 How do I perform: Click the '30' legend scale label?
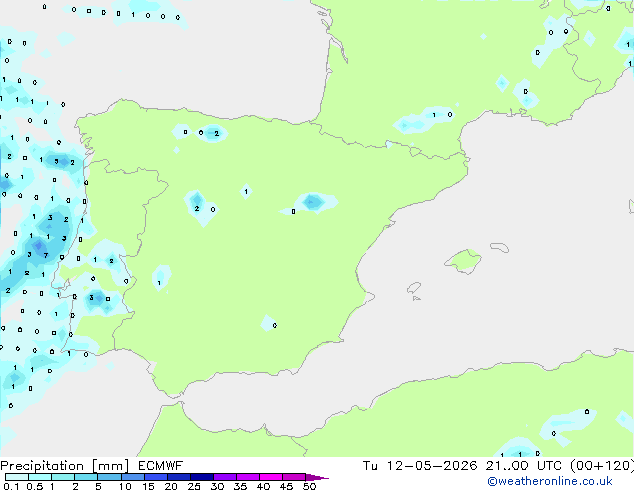click(217, 486)
